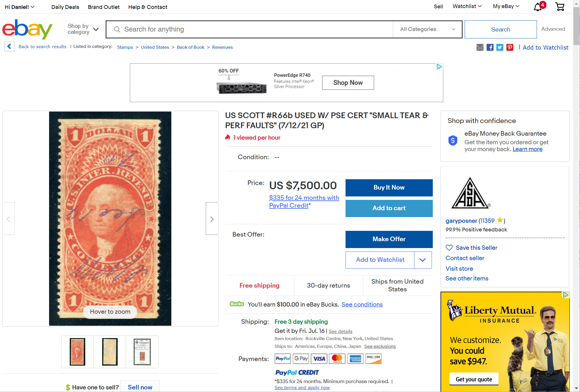Show next stamp image with right arrow

pyautogui.click(x=212, y=219)
